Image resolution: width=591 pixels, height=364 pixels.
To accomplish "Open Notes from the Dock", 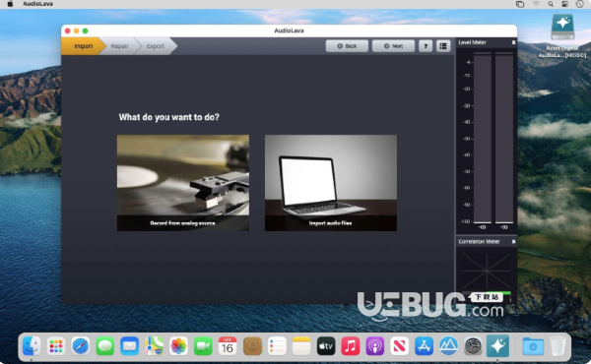I will tap(301, 346).
